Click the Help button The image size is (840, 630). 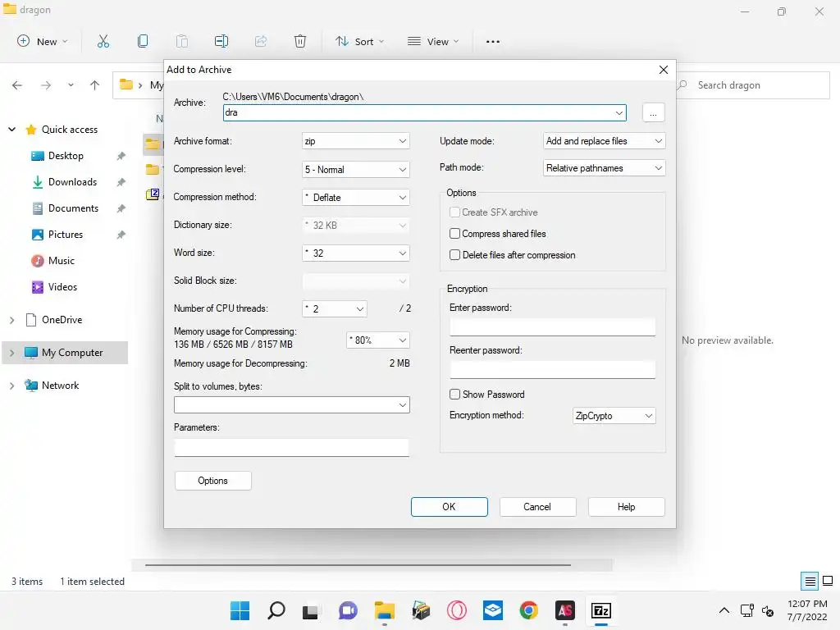[626, 507]
